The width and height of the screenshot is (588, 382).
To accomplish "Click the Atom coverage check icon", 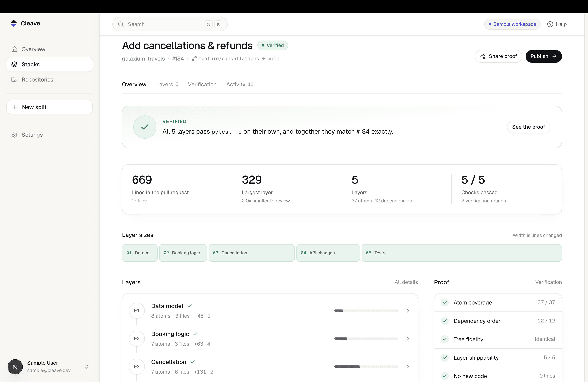I will point(445,302).
